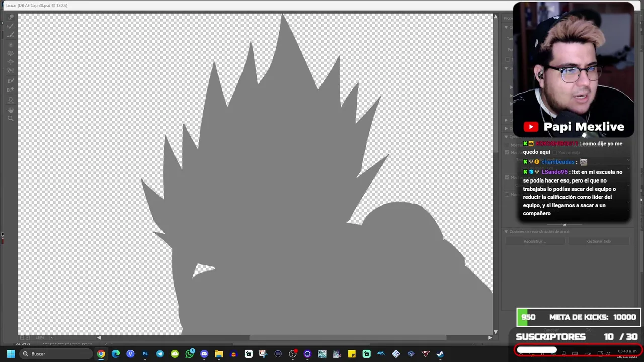The height and width of the screenshot is (362, 644).
Task: Click the canvas scroll-right arrow
Action: [x=490, y=338]
